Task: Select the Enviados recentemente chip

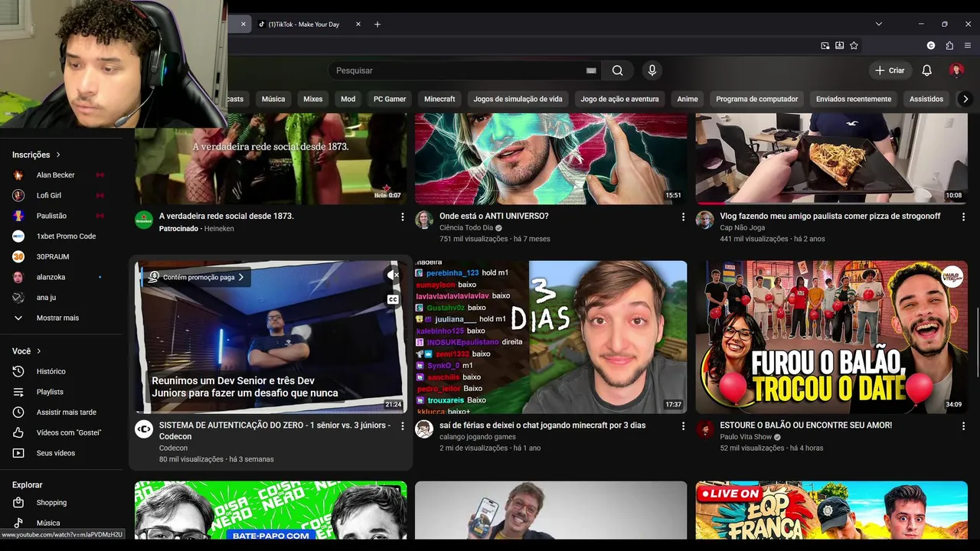Action: (854, 99)
